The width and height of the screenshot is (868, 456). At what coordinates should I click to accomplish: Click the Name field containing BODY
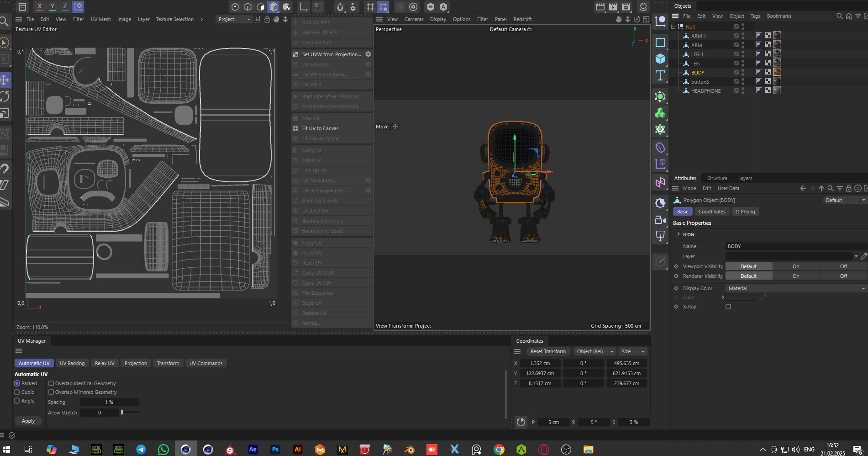796,246
